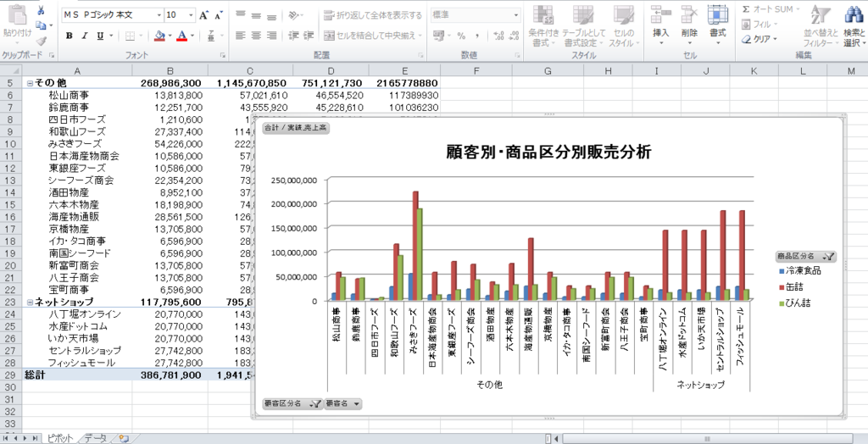
Task: Apply the red font color swatch
Action: pos(182,36)
